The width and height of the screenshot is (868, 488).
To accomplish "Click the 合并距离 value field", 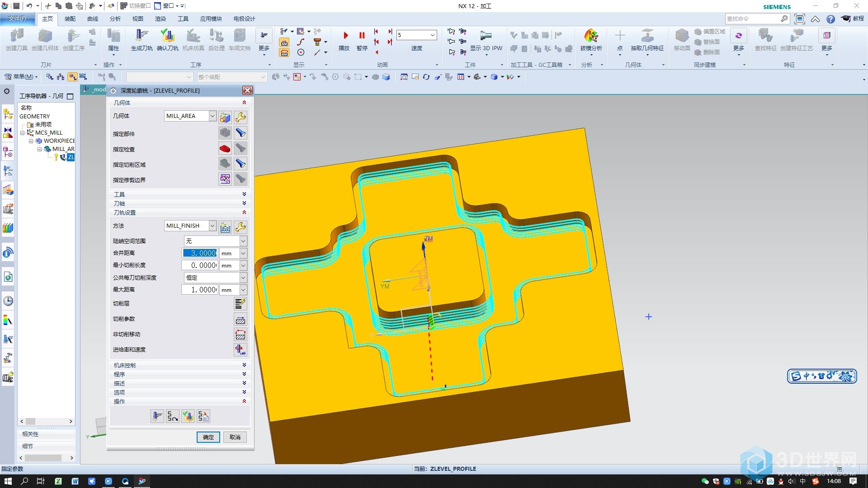I will [200, 253].
